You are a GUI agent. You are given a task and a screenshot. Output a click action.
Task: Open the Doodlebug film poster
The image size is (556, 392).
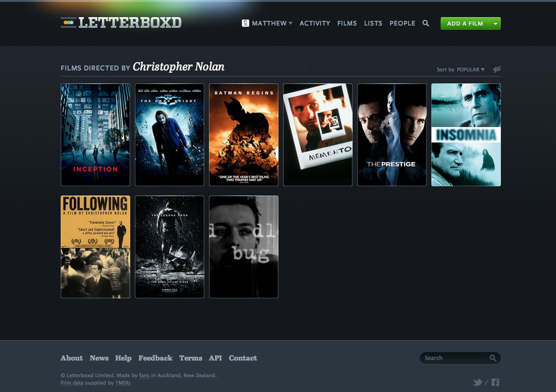click(x=243, y=247)
